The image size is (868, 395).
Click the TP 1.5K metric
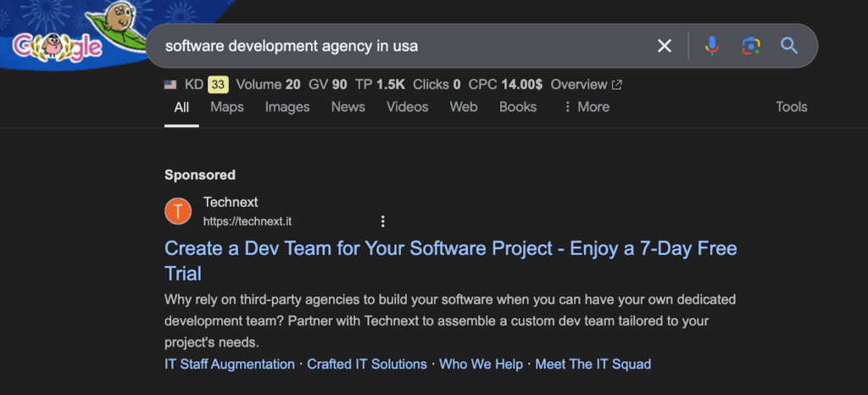click(381, 85)
